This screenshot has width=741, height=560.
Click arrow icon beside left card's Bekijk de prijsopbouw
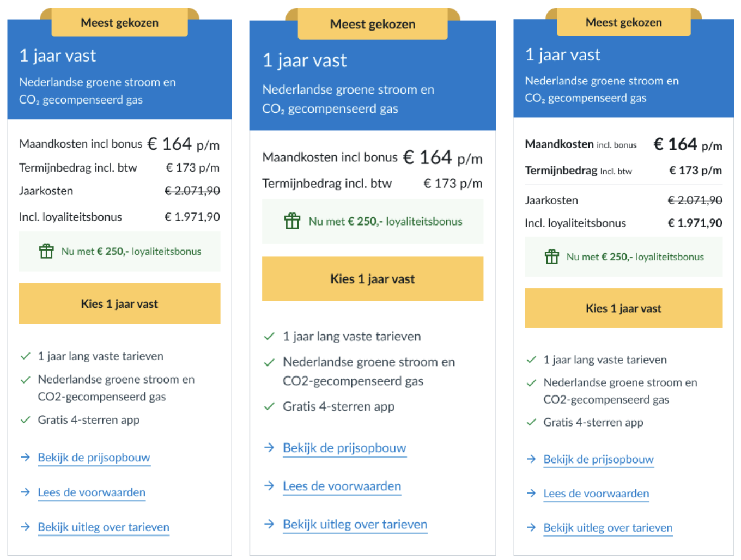pyautogui.click(x=25, y=457)
